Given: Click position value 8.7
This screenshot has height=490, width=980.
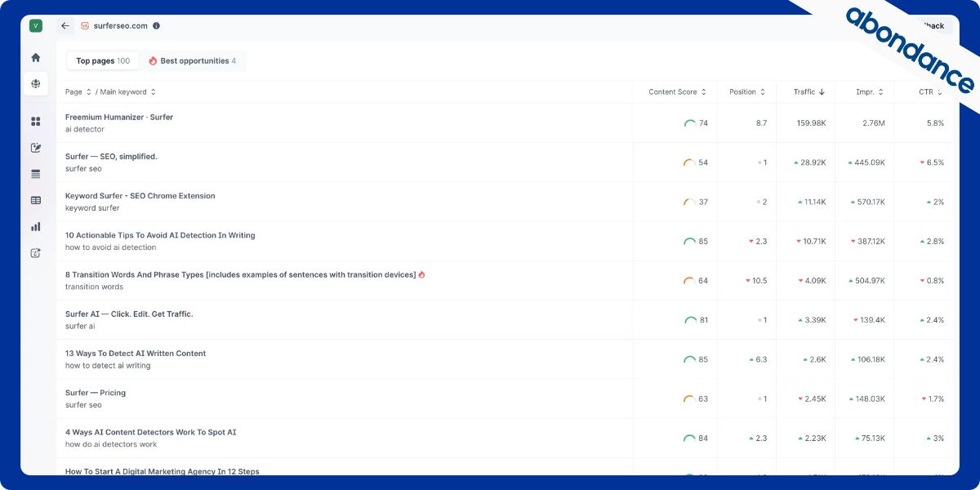Looking at the screenshot, I should point(762,123).
